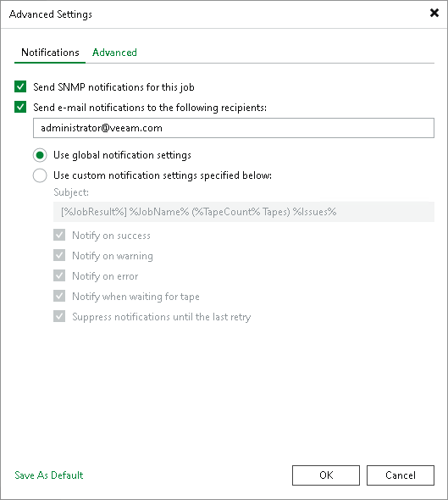Viewport: 448px width, 500px height.
Task: Click the Save As Default link
Action: coord(49,475)
